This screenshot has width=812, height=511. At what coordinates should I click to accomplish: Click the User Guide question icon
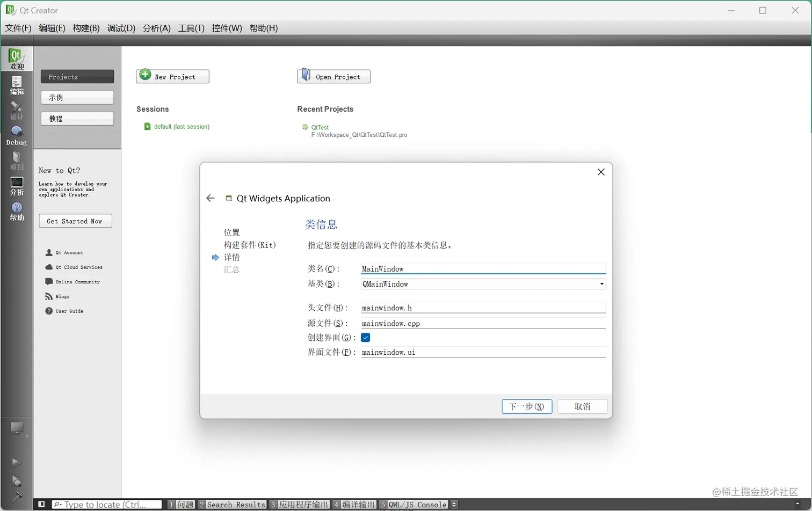click(49, 311)
